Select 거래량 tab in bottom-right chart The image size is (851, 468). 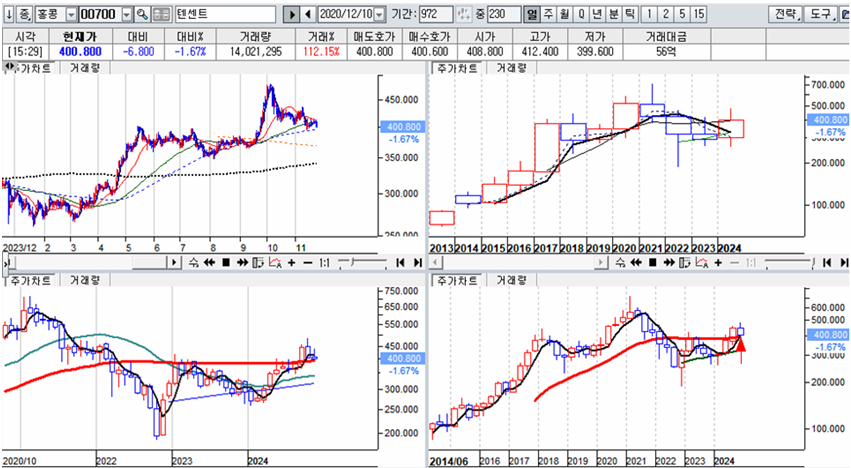click(x=511, y=280)
